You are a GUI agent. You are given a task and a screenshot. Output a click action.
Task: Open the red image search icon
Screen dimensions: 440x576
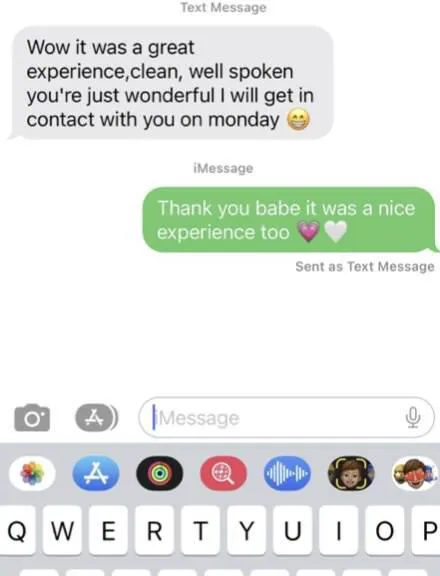tap(223, 474)
